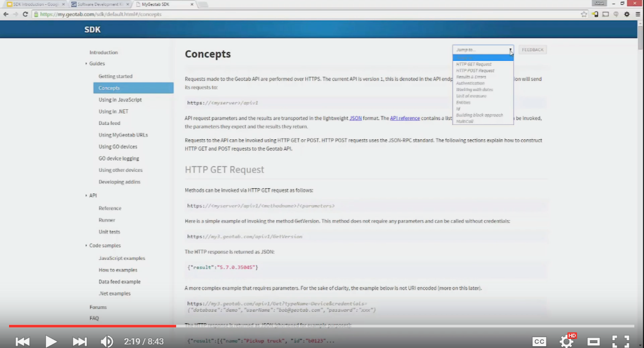Mute the video volume
The width and height of the screenshot is (644, 348).
(107, 341)
